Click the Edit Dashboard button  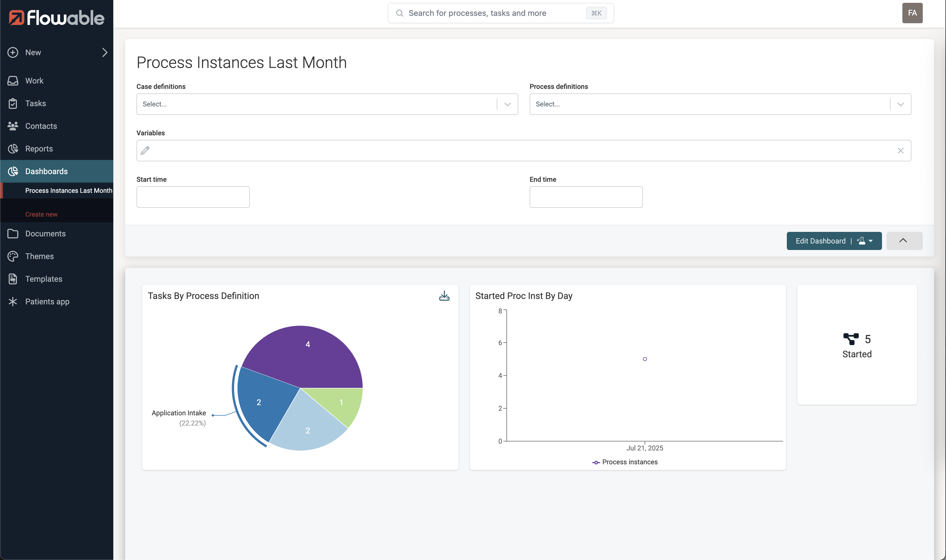820,241
